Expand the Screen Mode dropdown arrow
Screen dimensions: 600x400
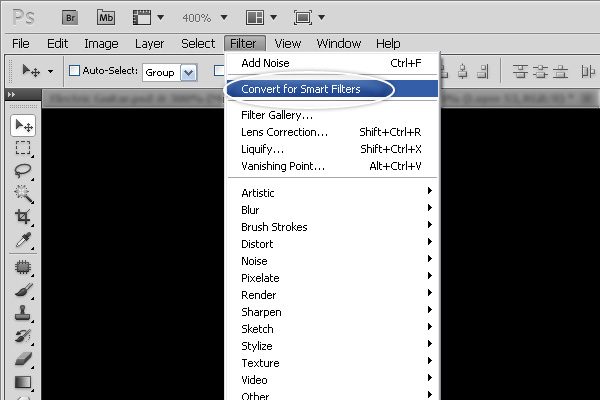click(x=321, y=18)
